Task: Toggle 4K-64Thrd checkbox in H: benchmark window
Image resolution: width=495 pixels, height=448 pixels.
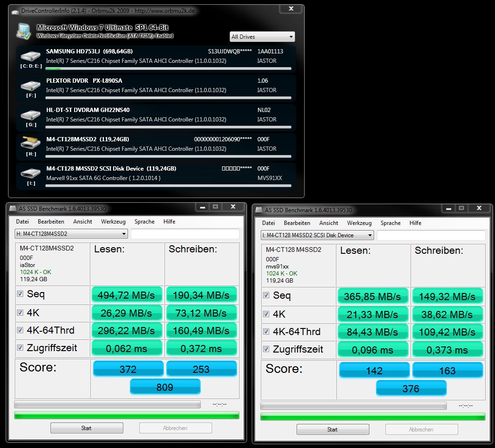Action: (x=20, y=330)
